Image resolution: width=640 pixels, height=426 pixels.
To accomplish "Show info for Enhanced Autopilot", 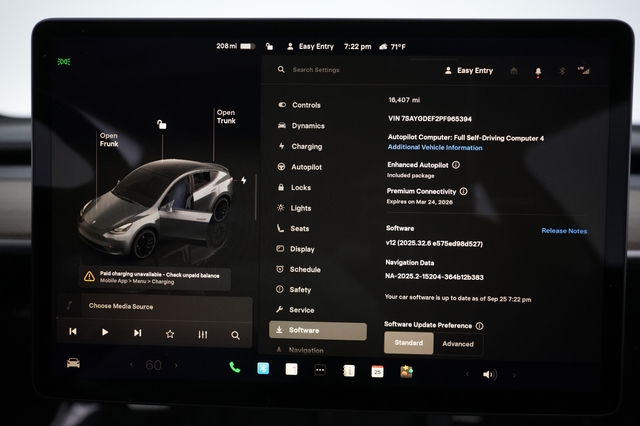I will (x=456, y=165).
